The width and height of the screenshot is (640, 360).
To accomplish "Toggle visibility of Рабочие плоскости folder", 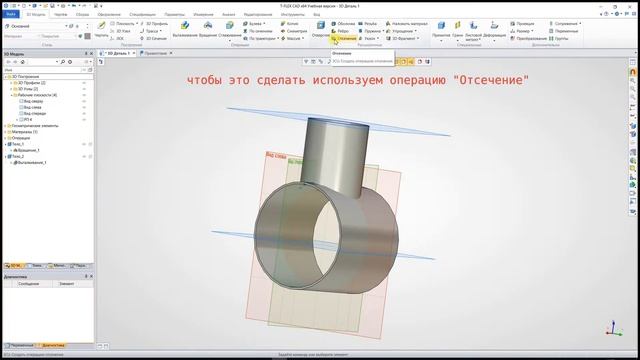I will [x=84, y=95].
